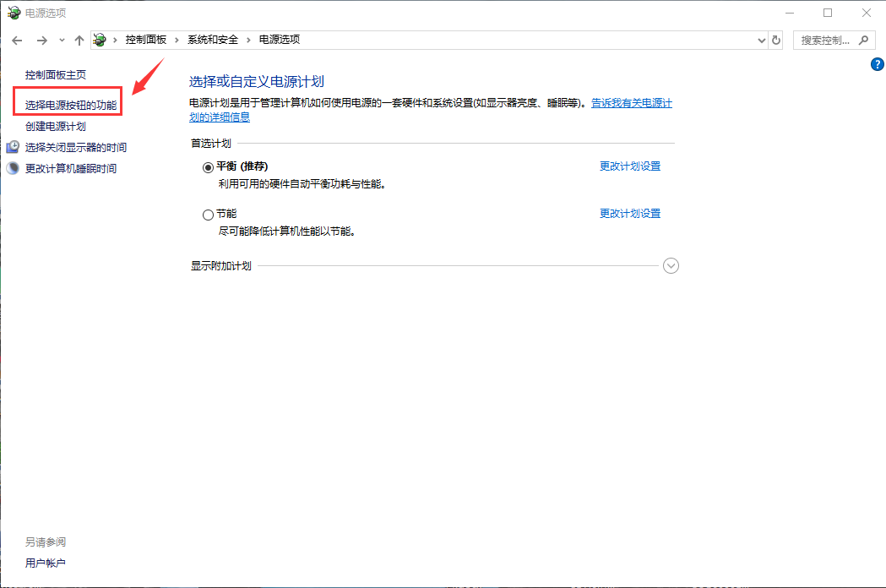Close the 电源选项 window
This screenshot has width=886, height=588.
point(867,13)
